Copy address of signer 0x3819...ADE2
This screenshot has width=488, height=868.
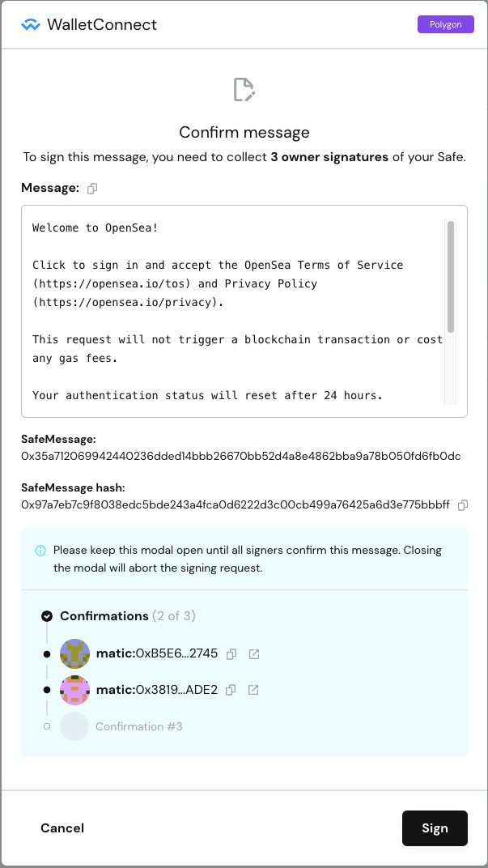tap(231, 690)
